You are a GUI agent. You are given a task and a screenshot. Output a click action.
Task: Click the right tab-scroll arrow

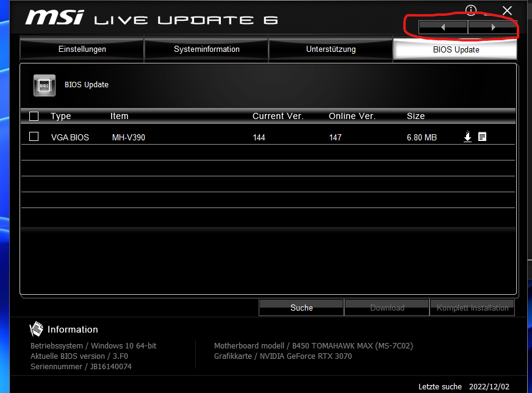point(493,27)
